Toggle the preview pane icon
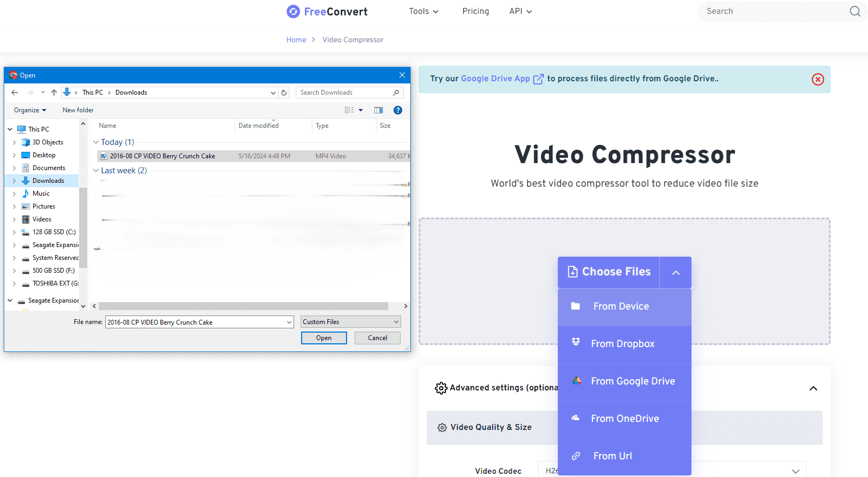The width and height of the screenshot is (868, 477). 379,110
